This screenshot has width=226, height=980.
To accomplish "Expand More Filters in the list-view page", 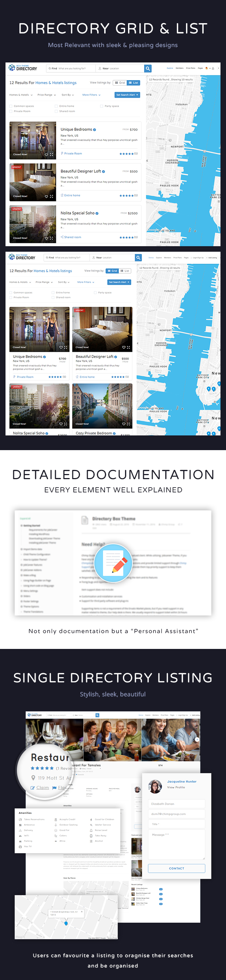I will (92, 95).
